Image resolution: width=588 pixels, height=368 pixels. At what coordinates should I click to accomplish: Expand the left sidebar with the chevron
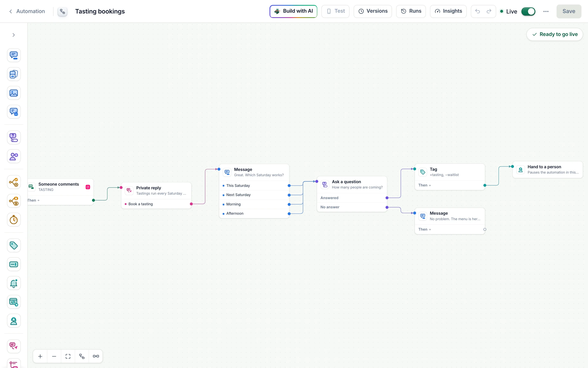pos(14,35)
